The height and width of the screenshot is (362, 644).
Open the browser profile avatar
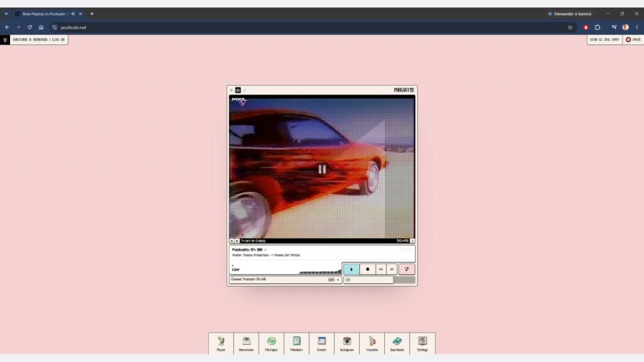(x=626, y=28)
